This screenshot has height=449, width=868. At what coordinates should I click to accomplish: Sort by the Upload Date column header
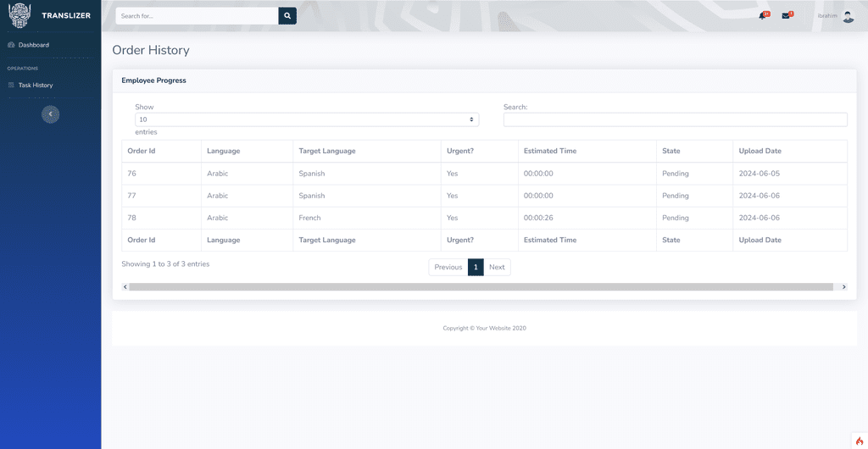point(790,151)
